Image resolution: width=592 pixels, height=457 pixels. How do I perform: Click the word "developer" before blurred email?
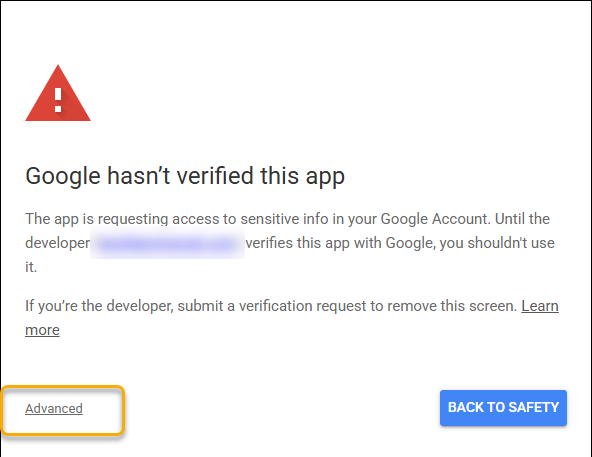[57, 243]
